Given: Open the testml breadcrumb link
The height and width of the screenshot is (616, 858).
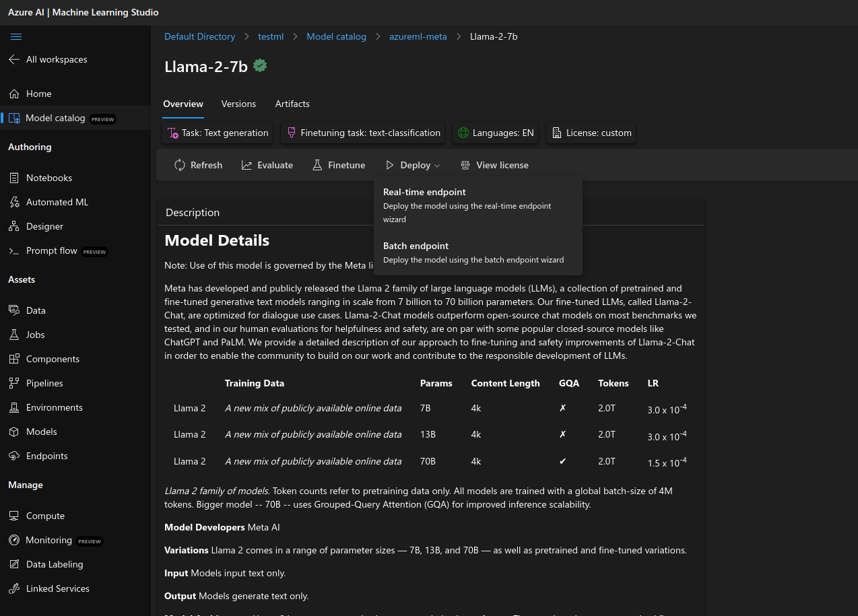Looking at the screenshot, I should [x=271, y=36].
